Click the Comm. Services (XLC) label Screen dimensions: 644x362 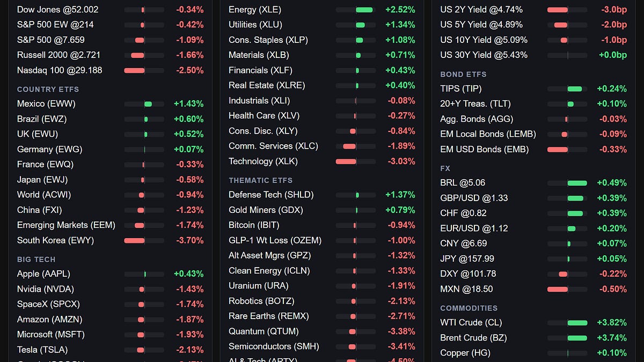click(273, 146)
